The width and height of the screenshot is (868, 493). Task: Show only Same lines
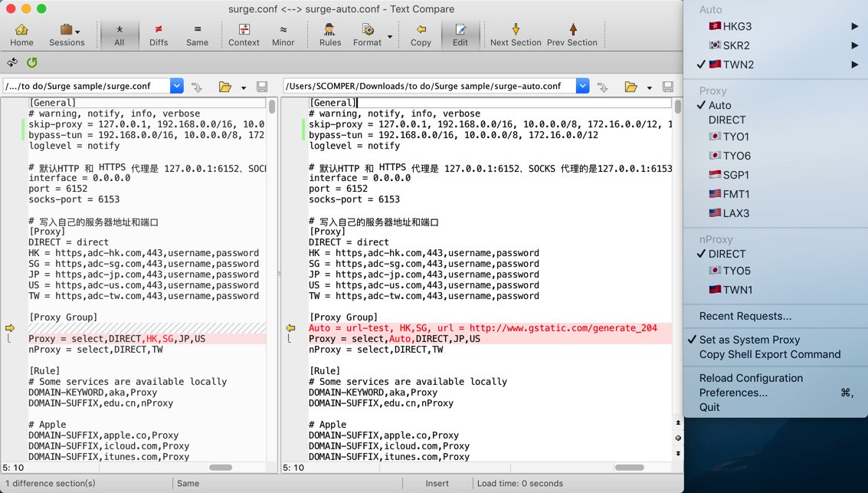(197, 35)
